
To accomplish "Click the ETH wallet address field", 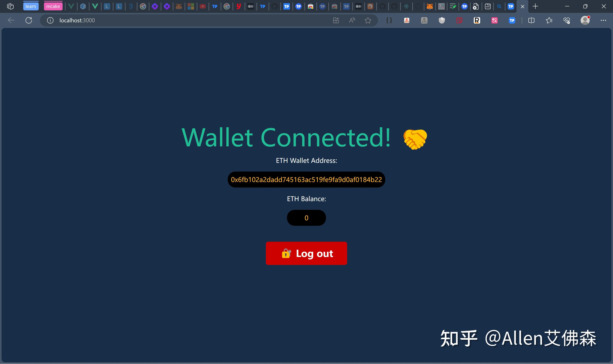I will pyautogui.click(x=306, y=179).
